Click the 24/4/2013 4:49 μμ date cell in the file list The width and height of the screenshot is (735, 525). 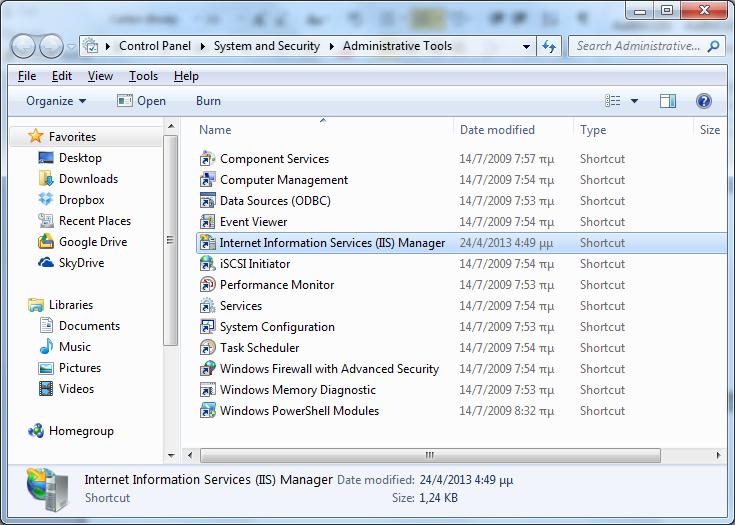[x=506, y=243]
